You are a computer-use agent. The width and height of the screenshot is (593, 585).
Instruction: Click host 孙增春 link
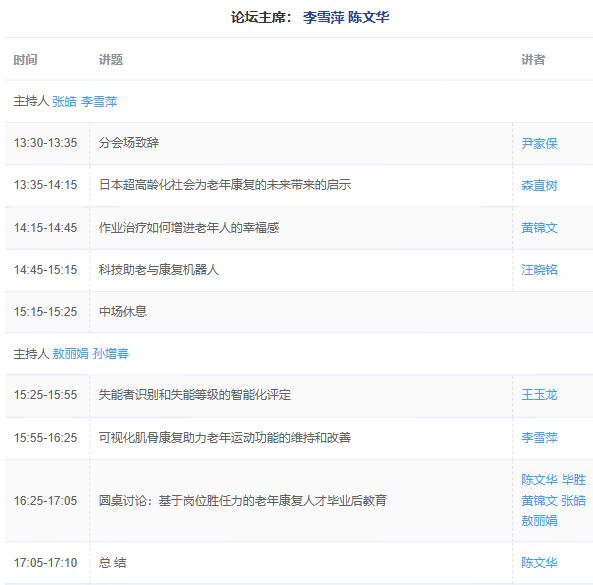(x=111, y=354)
